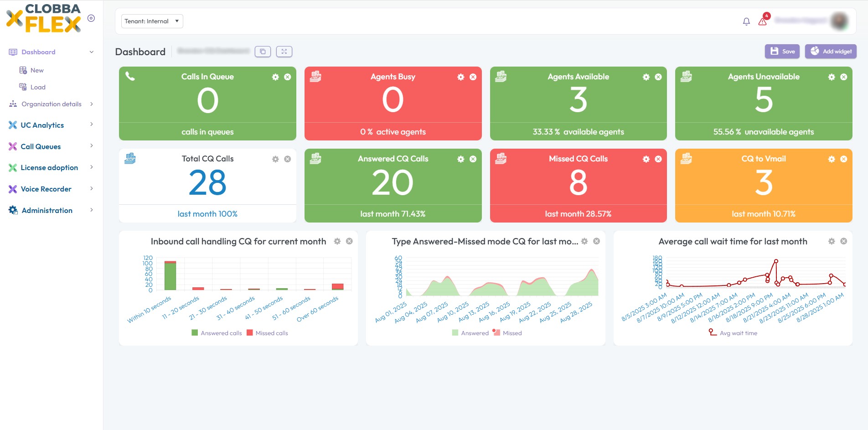This screenshot has height=430, width=868.
Task: Click the copy dashboard icon beside the title
Action: (263, 52)
